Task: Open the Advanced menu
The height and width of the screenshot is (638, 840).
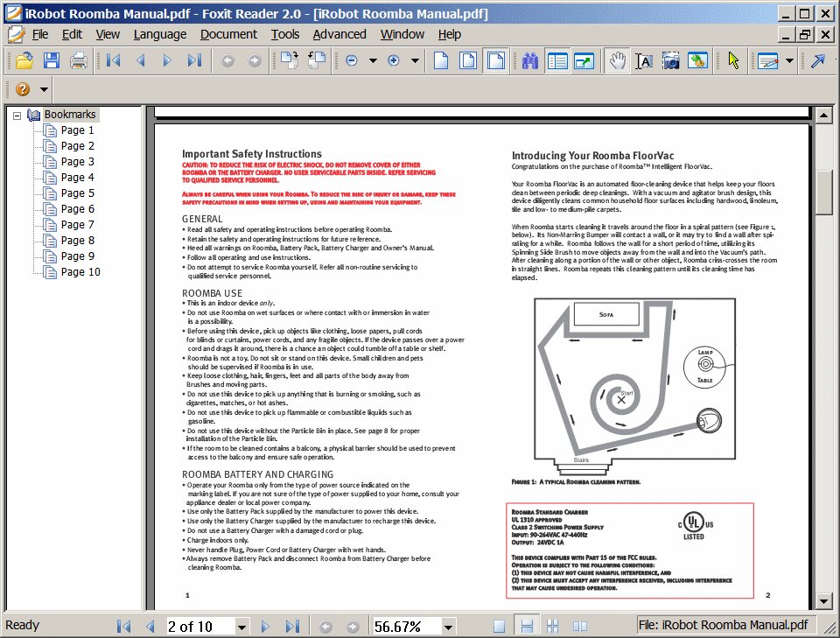Action: 339,34
